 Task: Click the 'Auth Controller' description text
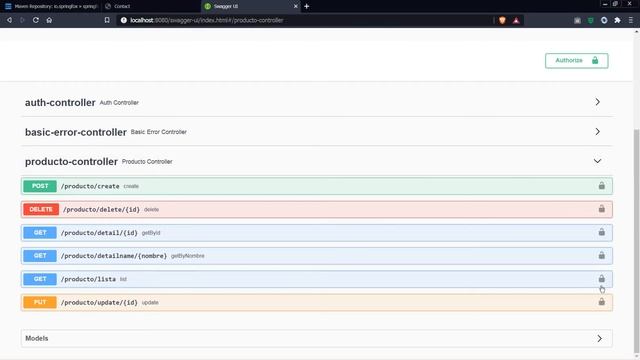coord(119,103)
